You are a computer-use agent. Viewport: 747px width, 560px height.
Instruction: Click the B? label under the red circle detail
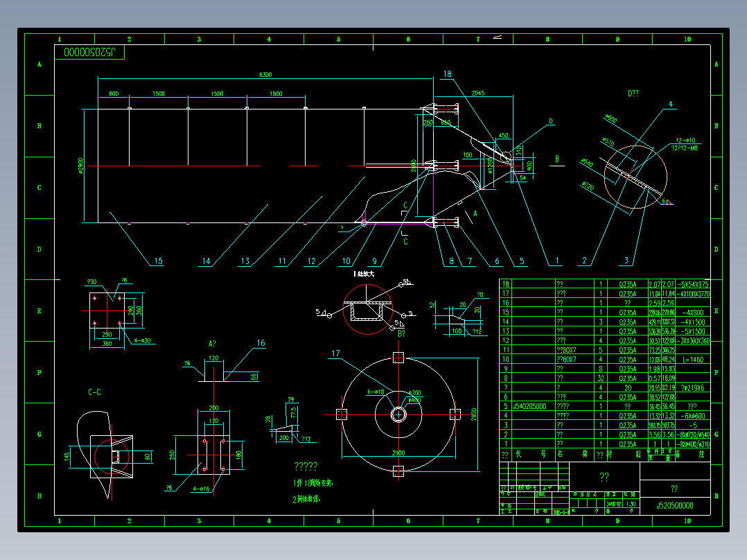[x=401, y=333]
